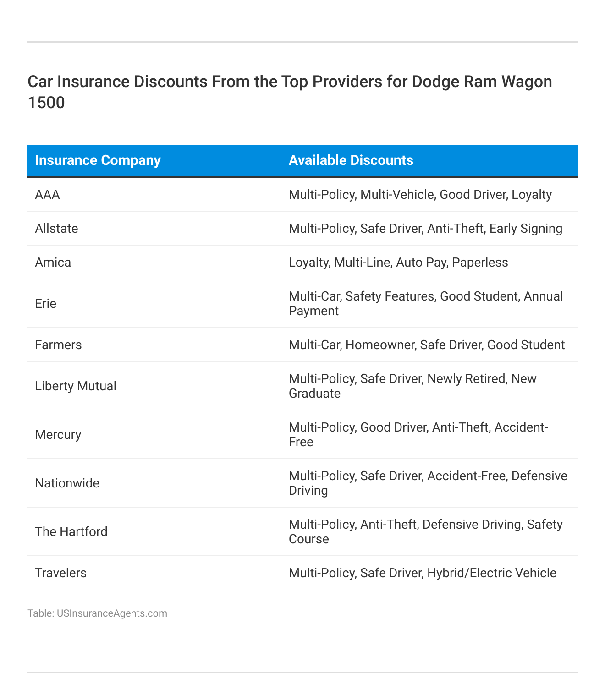Click the table title about Dodge Ram Wagon 1500
Screen dimensions: 605x700
(x=290, y=92)
